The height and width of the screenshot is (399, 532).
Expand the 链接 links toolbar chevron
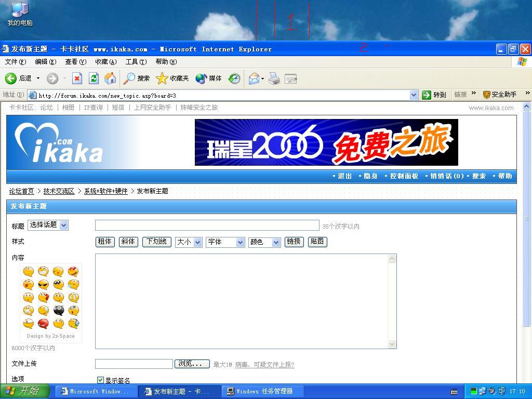point(474,93)
